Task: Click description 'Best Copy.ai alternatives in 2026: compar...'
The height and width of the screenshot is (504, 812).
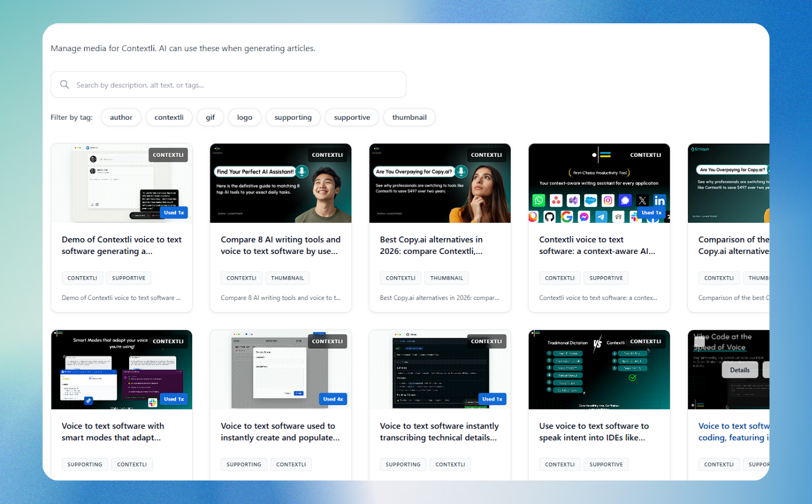Action: click(x=440, y=298)
